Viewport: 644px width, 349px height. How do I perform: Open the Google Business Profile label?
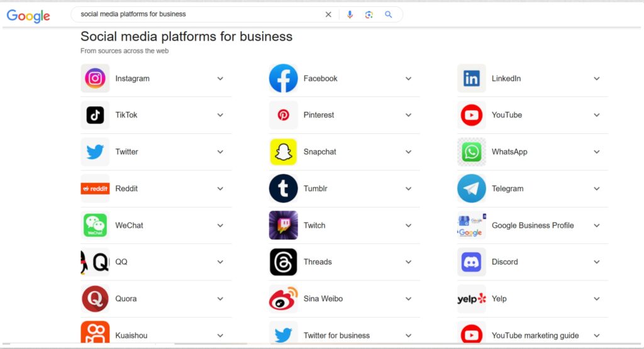(533, 225)
